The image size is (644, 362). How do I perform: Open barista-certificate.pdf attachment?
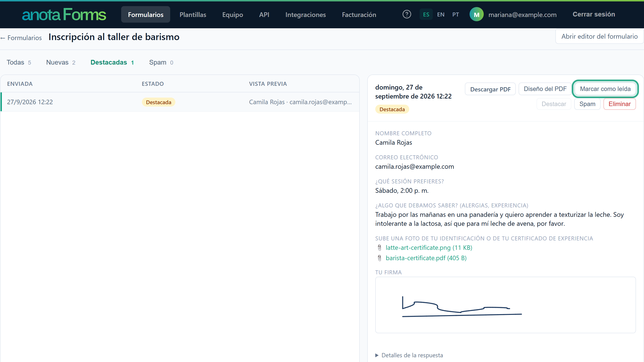pyautogui.click(x=426, y=258)
